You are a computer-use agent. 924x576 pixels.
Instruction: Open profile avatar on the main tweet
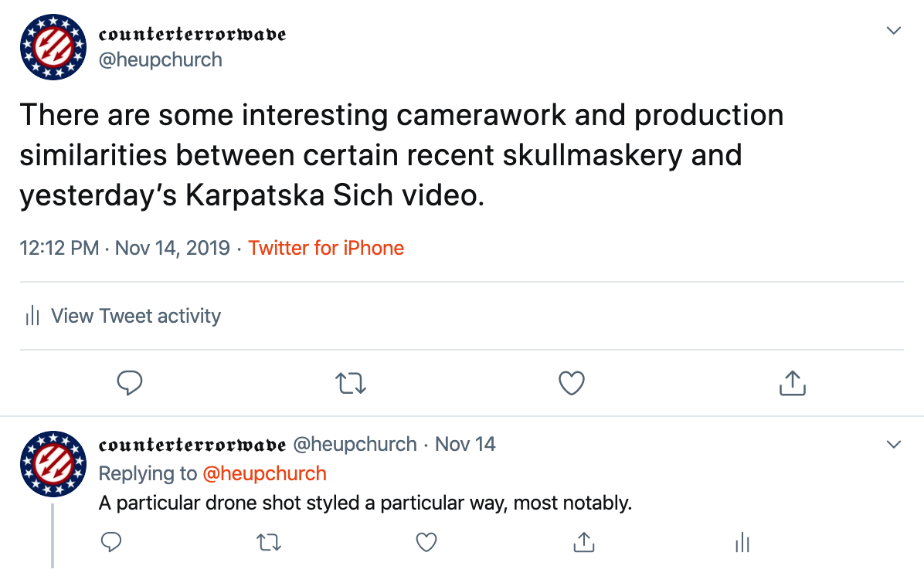pos(53,47)
